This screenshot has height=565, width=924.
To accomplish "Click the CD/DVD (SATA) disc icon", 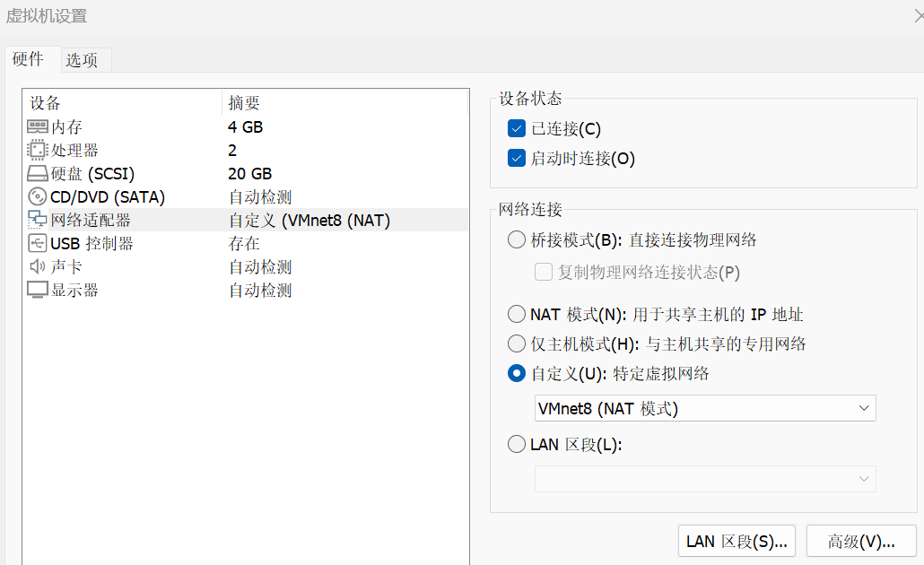I will pos(38,197).
